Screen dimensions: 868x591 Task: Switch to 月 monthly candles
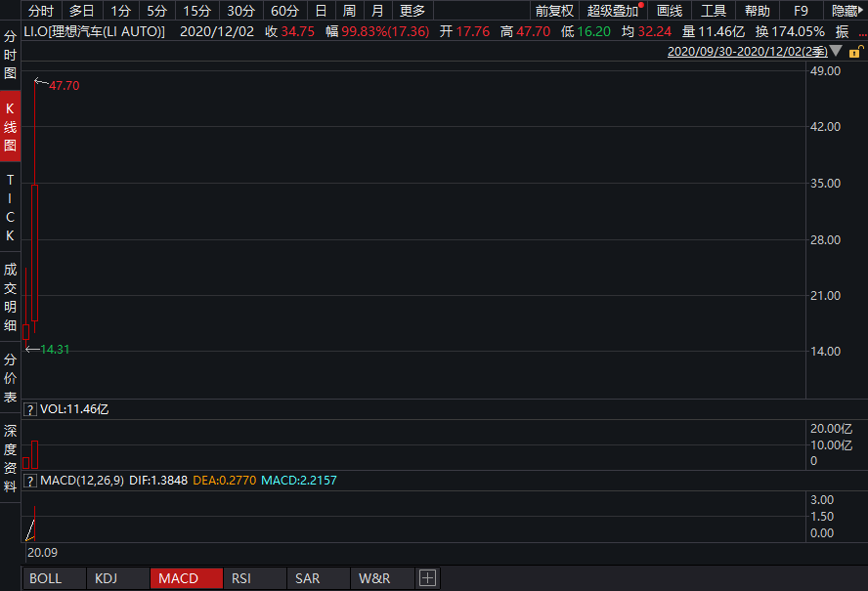coord(377,11)
